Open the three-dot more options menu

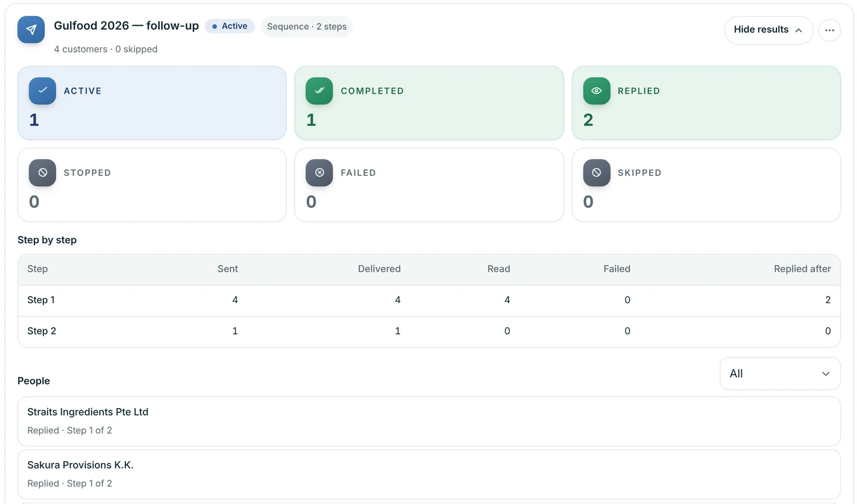pos(830,30)
